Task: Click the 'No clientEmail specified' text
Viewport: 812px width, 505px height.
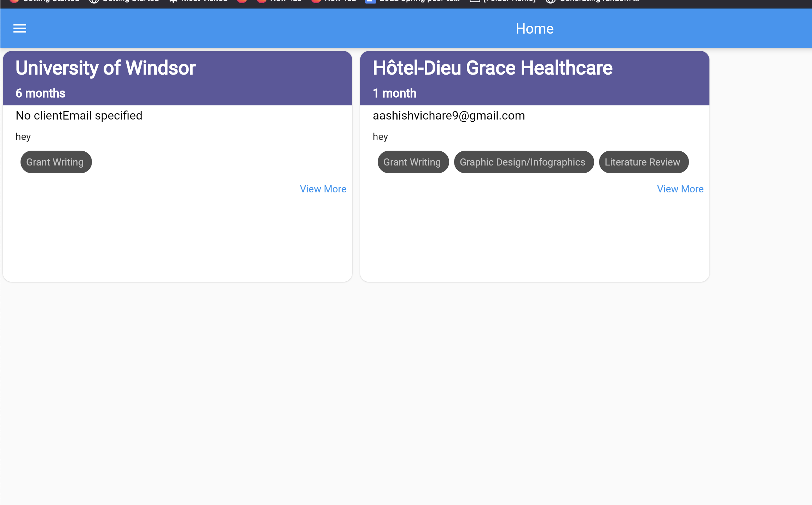Action: (x=79, y=116)
